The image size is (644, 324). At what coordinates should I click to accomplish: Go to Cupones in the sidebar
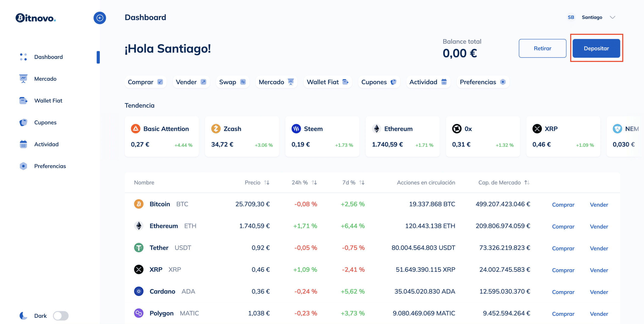pyautogui.click(x=45, y=123)
